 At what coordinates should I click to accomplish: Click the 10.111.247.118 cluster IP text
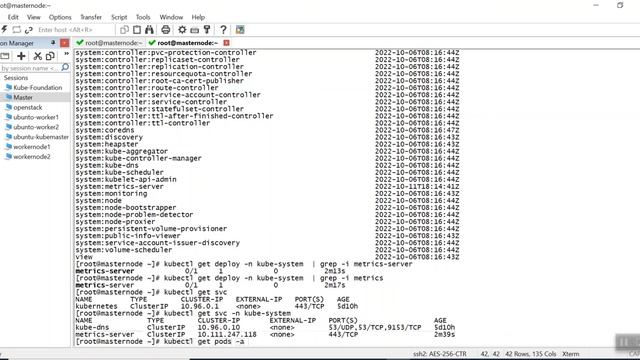(227, 334)
